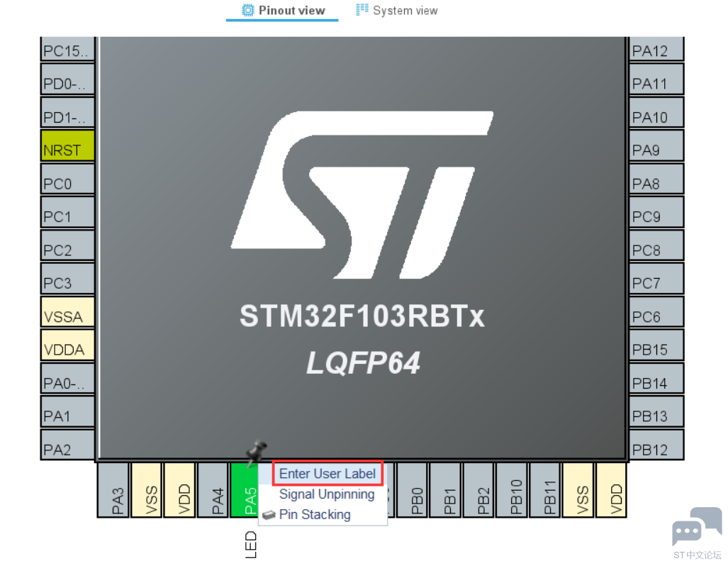Image resolution: width=728 pixels, height=566 pixels.
Task: Select the PA4 pin
Action: [x=213, y=491]
